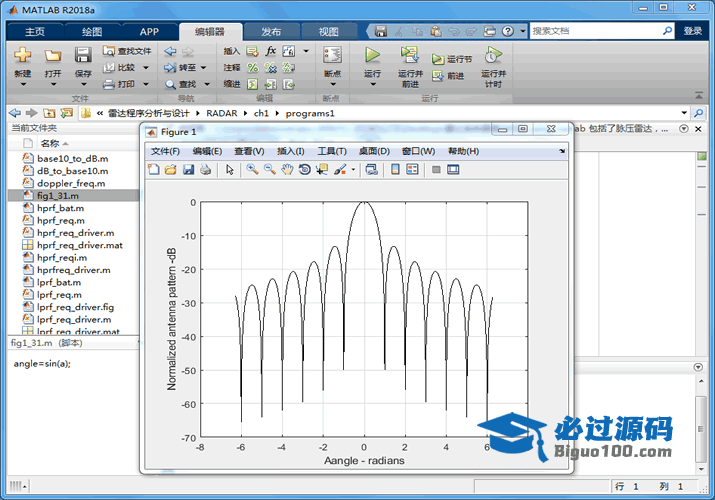Select the Rotate 3D tool in Figure toolbar
The width and height of the screenshot is (715, 500).
pos(304,170)
